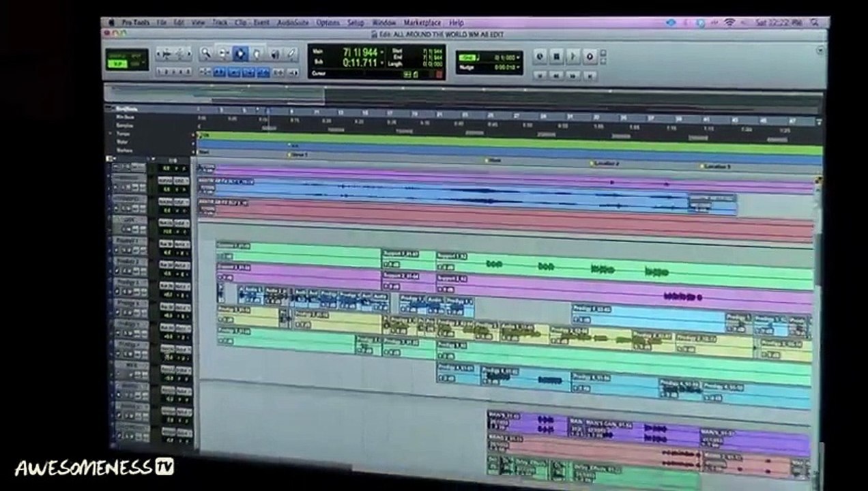Open the main counter format dropdown
Screen dimensions: 868x491
383,52
